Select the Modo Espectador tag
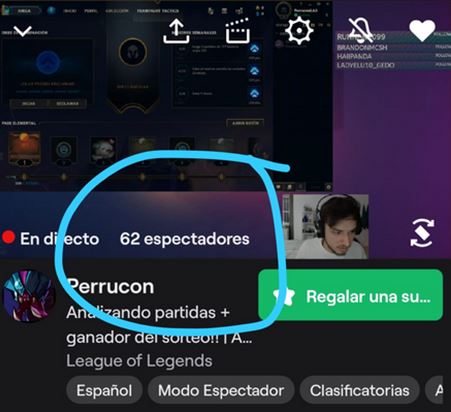This screenshot has width=451, height=412. click(221, 390)
